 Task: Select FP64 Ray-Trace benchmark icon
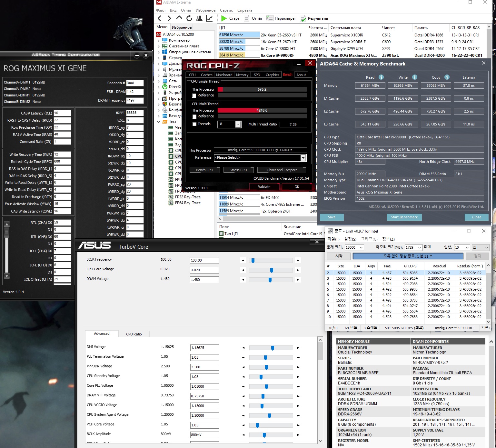coord(171,203)
